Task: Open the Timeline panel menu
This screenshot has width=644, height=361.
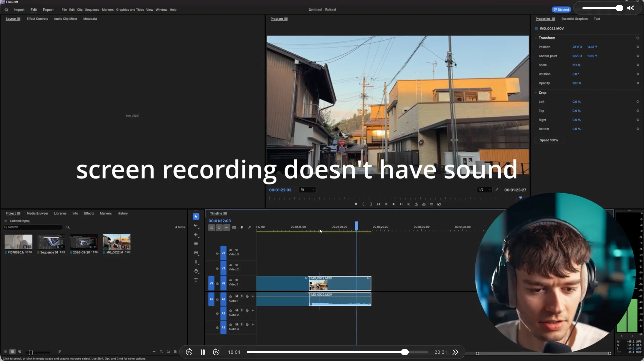Action: coord(225,214)
